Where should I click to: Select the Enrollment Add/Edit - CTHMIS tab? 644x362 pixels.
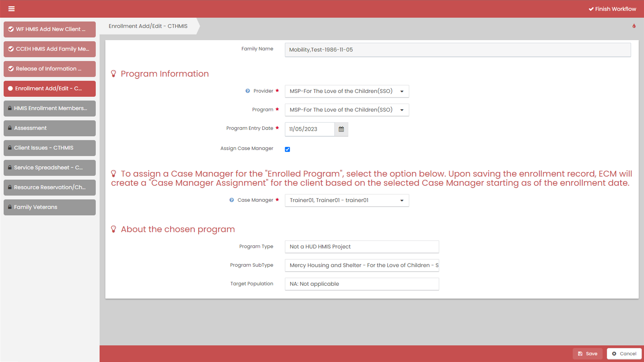pos(148,26)
